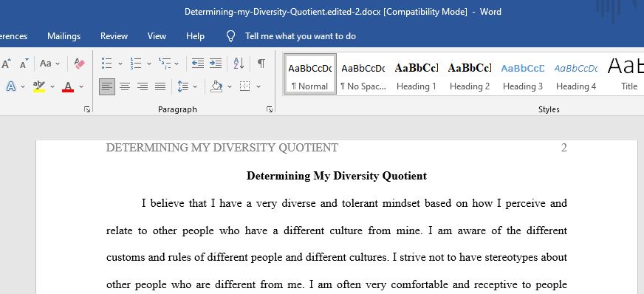Open bullet library dropdown arrow
This screenshot has height=294, width=644.
click(120, 64)
